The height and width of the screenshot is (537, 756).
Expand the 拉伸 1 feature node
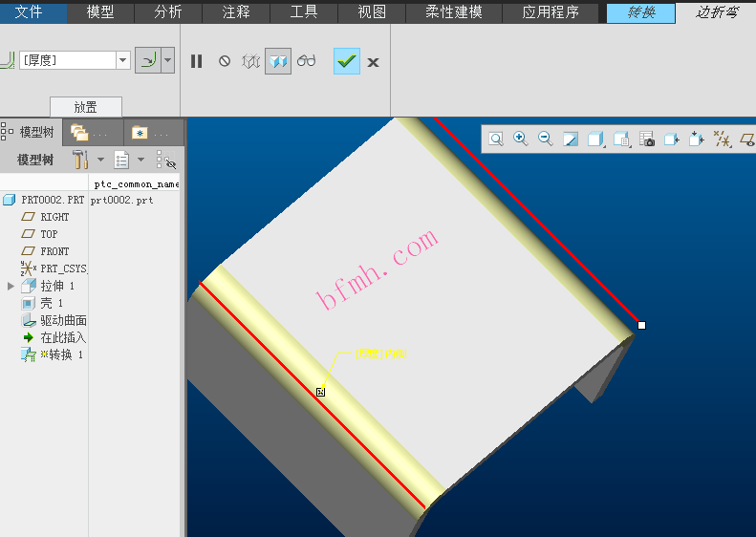11,286
